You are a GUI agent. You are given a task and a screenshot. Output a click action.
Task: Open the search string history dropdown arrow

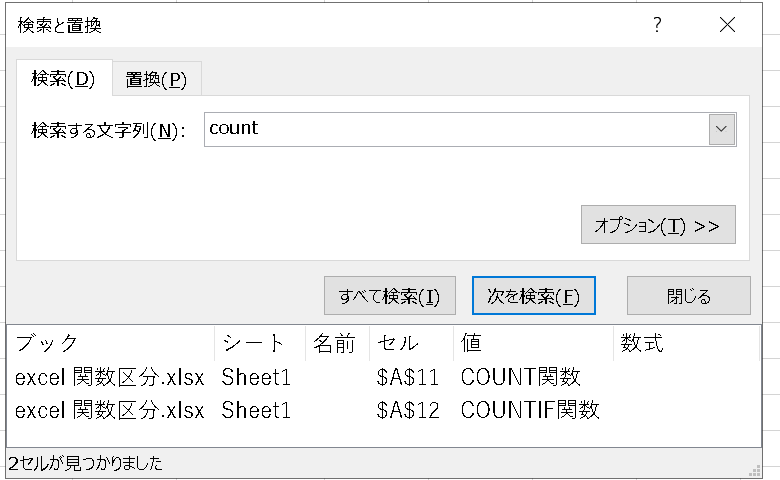click(721, 129)
